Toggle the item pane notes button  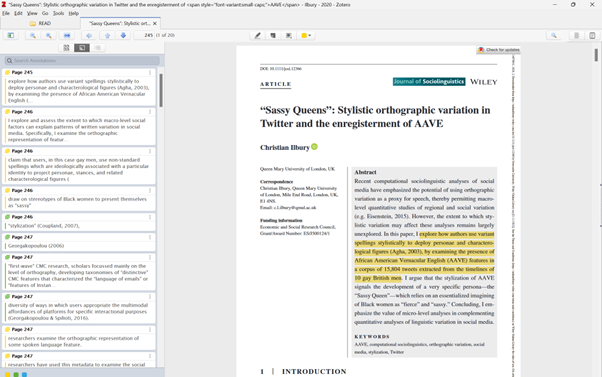tap(577, 35)
